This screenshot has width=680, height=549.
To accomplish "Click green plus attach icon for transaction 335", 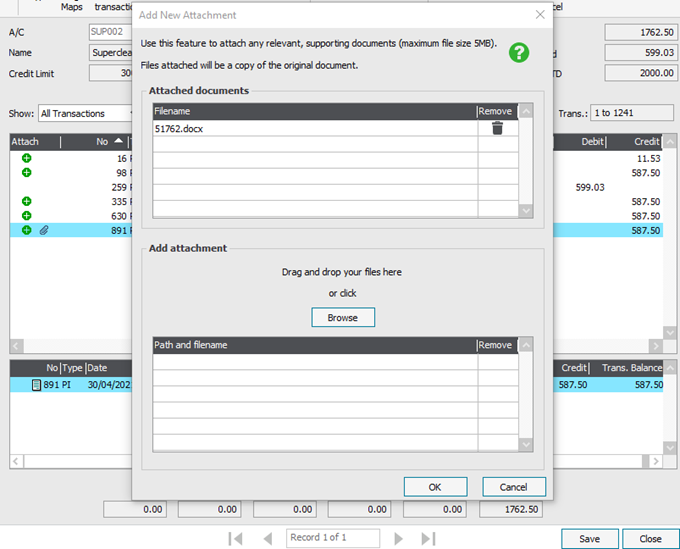I will click(x=26, y=201).
